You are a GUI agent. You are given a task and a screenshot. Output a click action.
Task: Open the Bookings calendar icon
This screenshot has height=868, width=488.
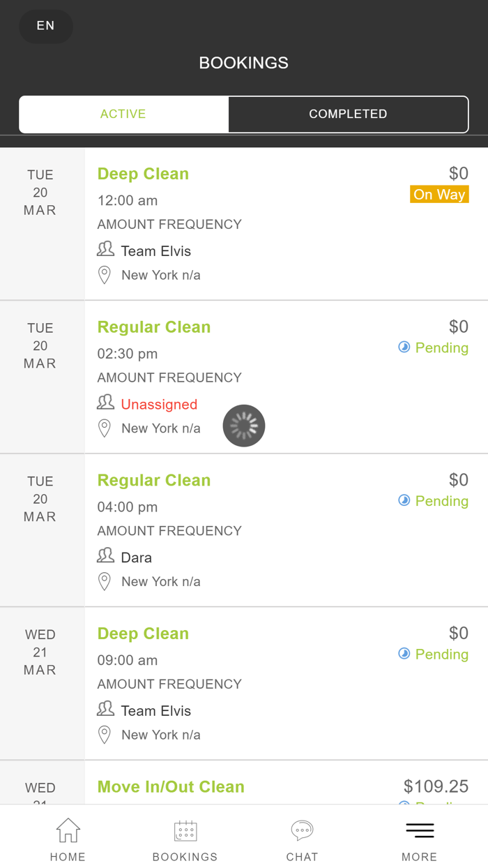pos(185,831)
